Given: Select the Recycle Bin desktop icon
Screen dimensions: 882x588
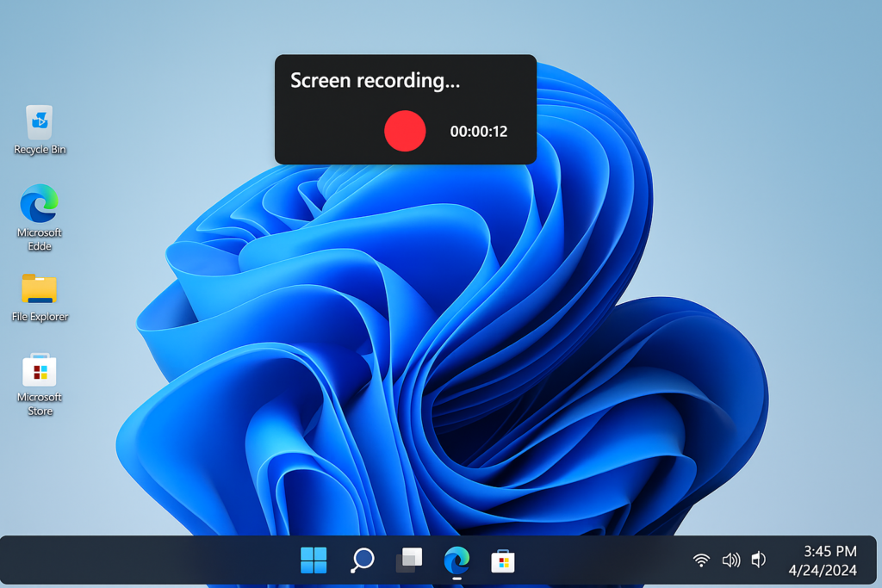Looking at the screenshot, I should [x=40, y=122].
